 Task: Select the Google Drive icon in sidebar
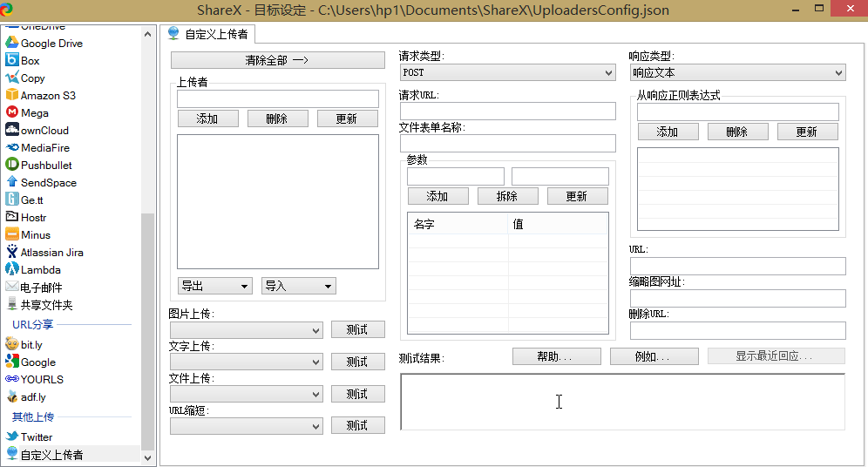(12, 43)
